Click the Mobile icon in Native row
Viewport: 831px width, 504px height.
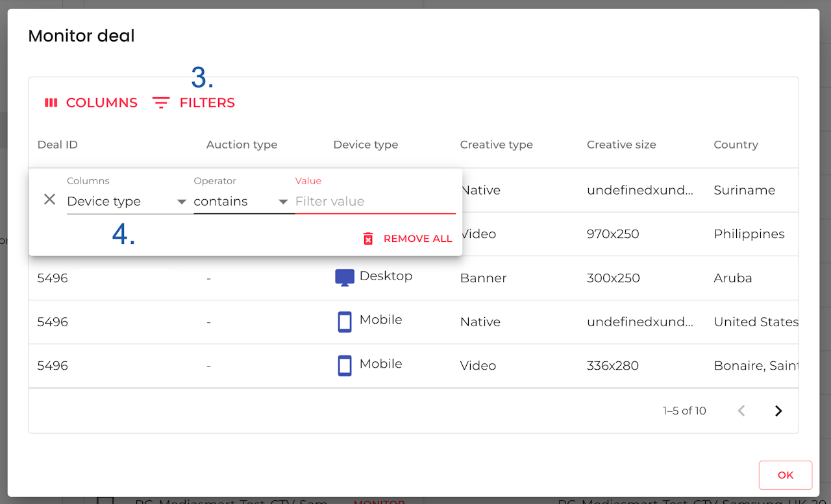tap(345, 322)
